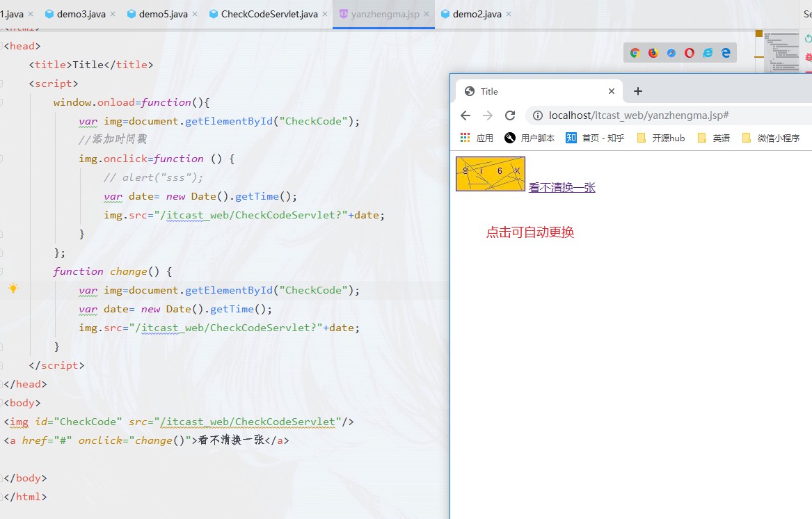The image size is (812, 519).
Task: Click the <img id="CheckCode"> tag line
Action: tap(180, 422)
